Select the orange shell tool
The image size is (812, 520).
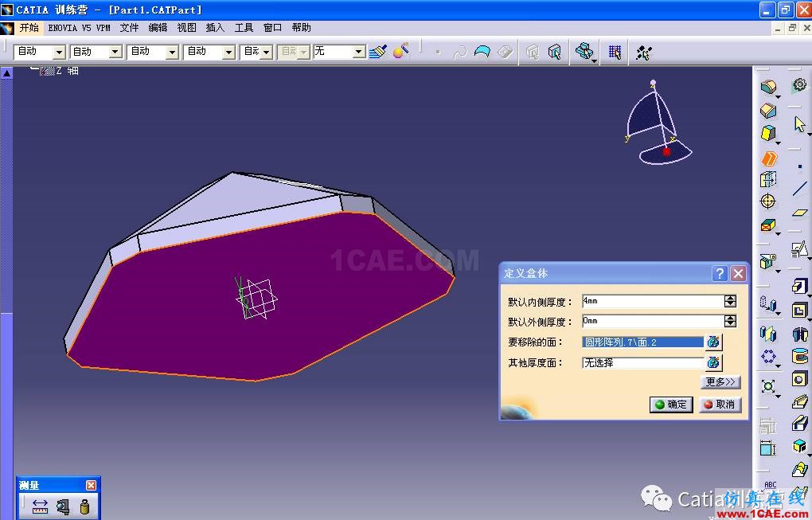click(769, 158)
